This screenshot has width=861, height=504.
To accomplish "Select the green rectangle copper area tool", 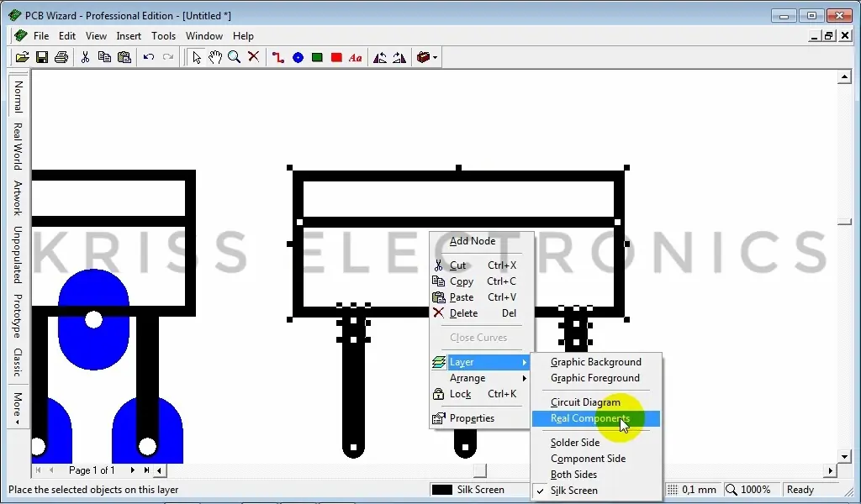I will [x=317, y=57].
